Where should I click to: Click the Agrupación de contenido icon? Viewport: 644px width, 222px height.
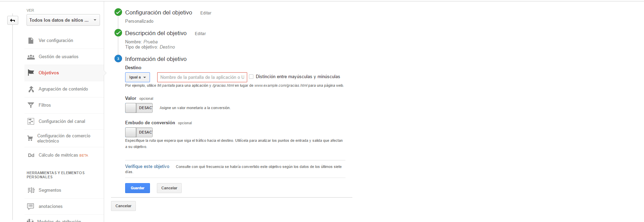coord(31,89)
